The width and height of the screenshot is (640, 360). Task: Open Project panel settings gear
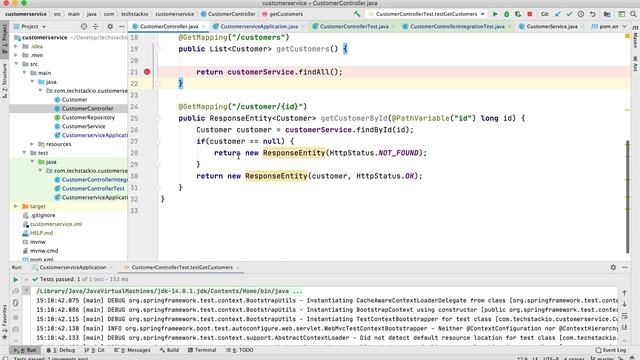pos(110,27)
